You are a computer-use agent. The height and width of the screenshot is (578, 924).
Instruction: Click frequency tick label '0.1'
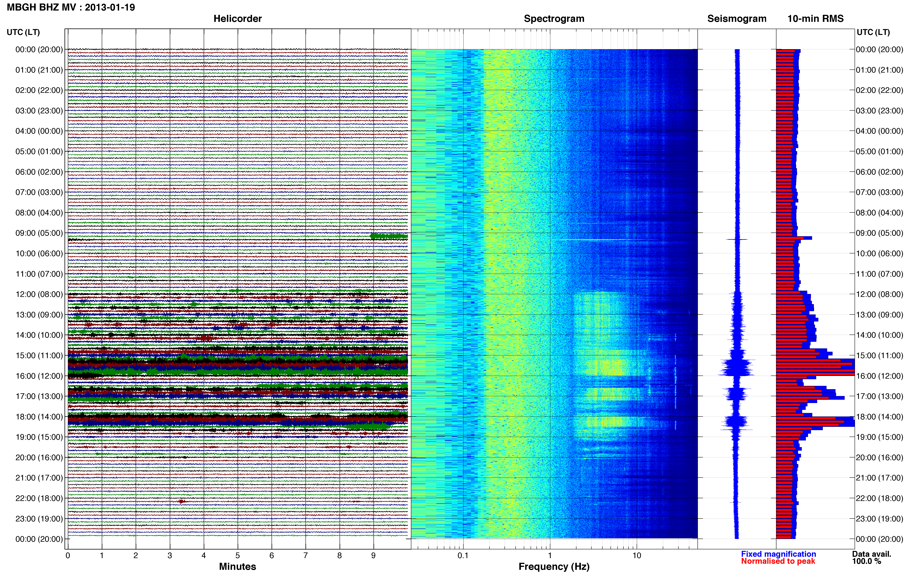click(463, 555)
